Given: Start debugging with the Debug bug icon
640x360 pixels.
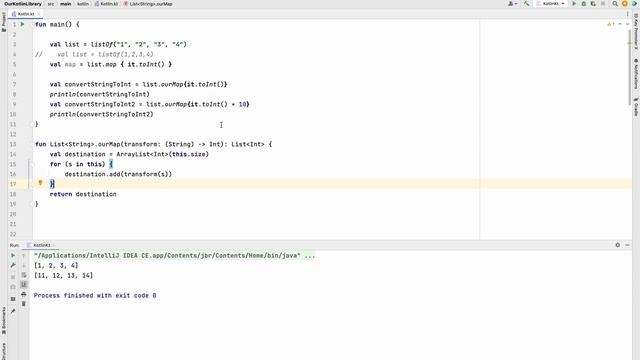Looking at the screenshot, I should click(584, 4).
